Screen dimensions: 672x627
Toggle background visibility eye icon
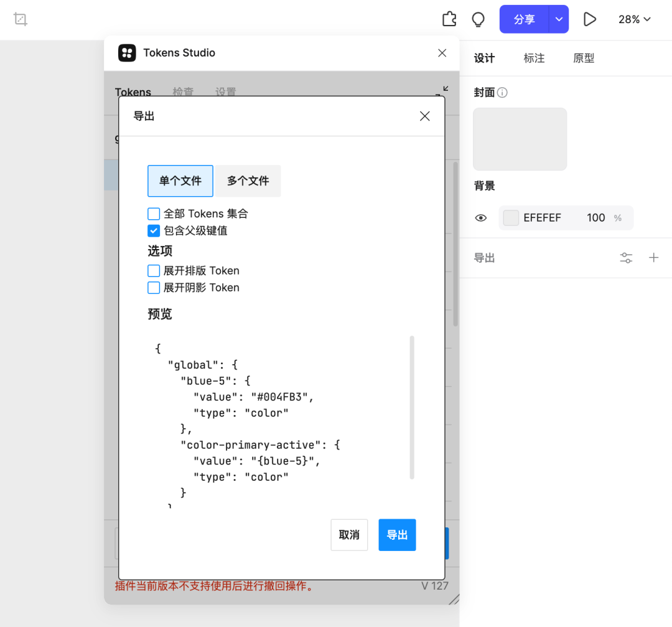(x=481, y=218)
